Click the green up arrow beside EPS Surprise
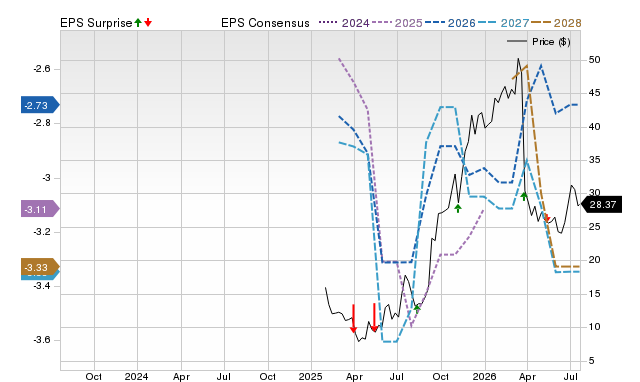Viewport: 640px width, 382px height. tap(138, 22)
